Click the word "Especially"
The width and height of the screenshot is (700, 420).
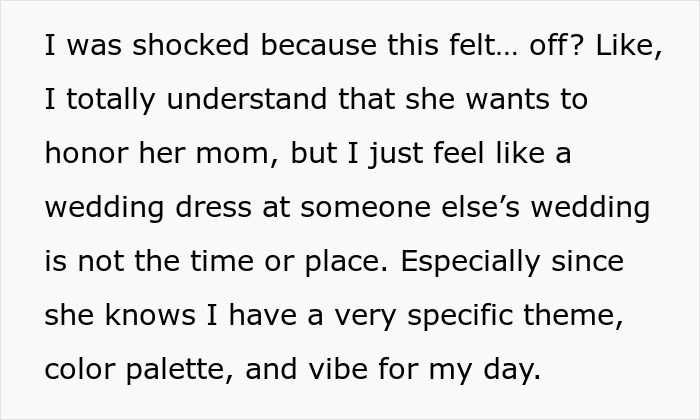(x=470, y=262)
